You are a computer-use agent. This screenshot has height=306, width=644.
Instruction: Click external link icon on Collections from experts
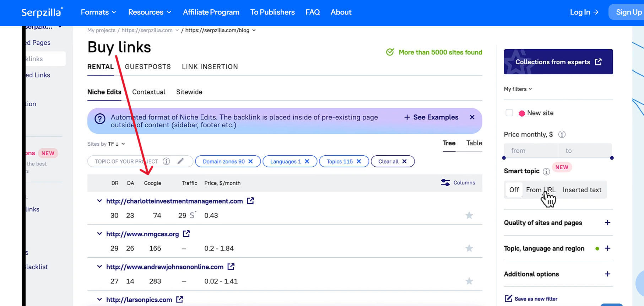click(598, 62)
